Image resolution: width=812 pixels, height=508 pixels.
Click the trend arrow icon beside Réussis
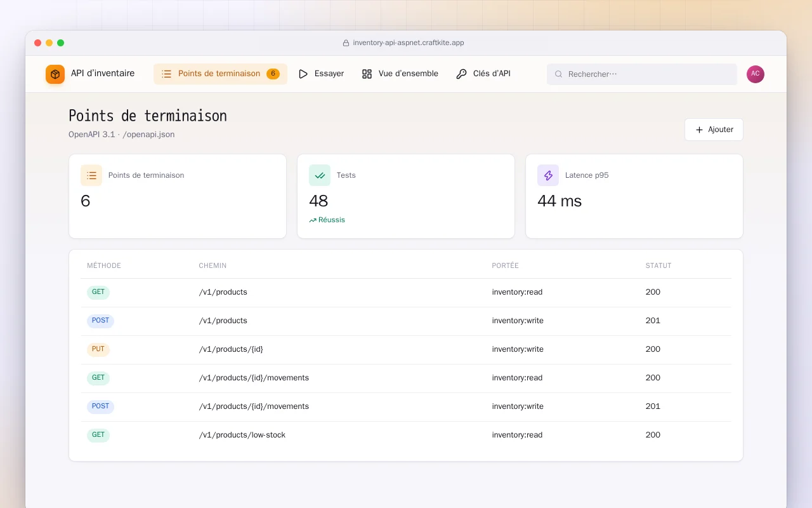[313, 220]
